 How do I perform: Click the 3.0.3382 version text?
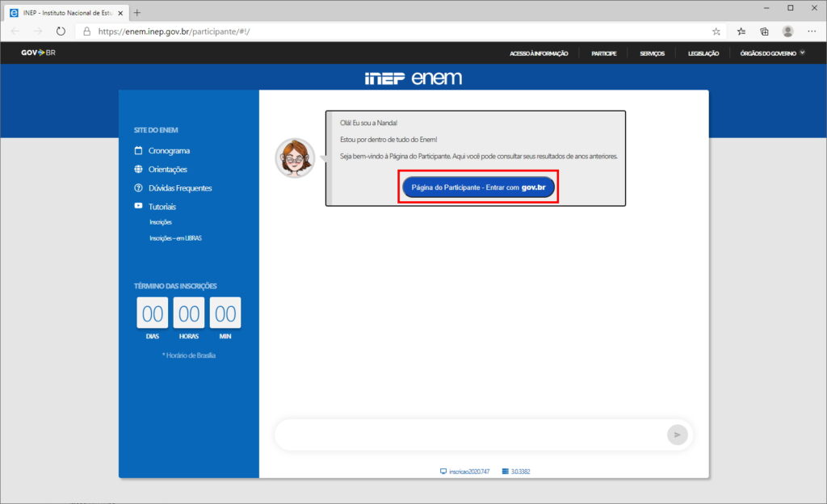521,472
